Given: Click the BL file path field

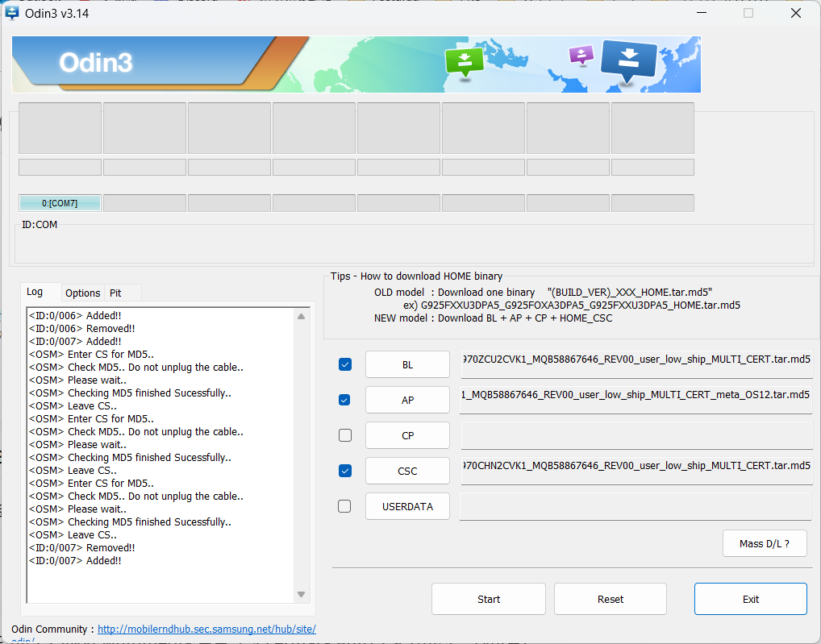Looking at the screenshot, I should coord(636,364).
